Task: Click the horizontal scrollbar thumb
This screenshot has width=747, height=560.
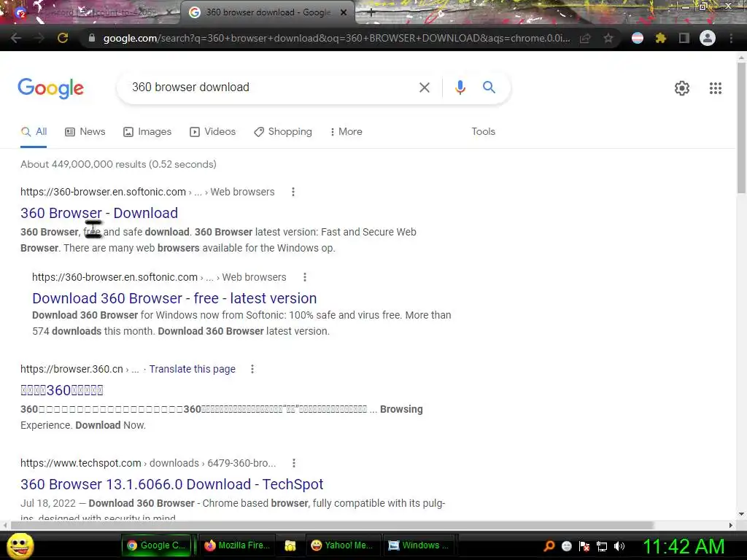Action: pos(332,525)
